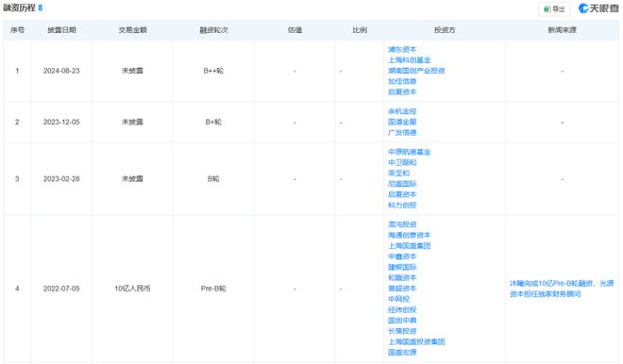Open investor link 普超资本

click(402, 289)
